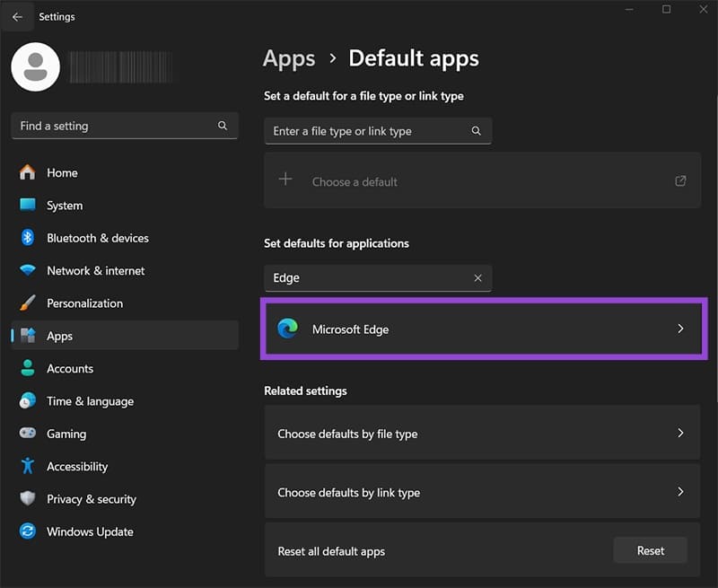
Task: Click the System monitor icon
Action: click(x=28, y=205)
